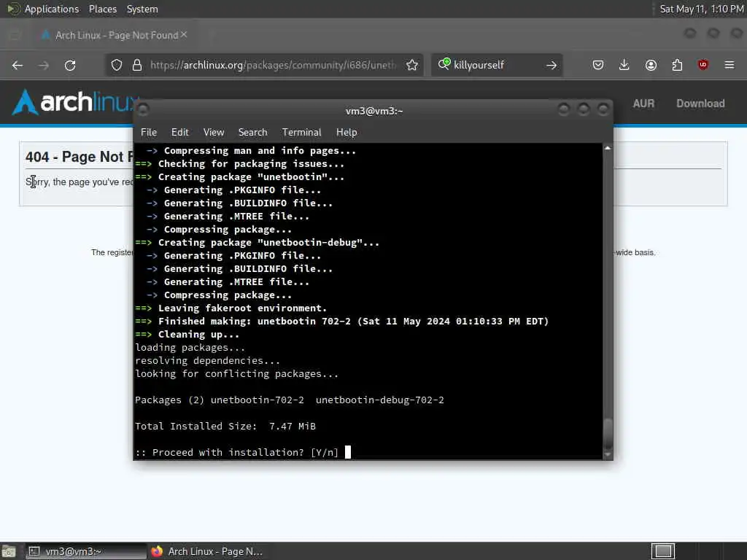
Task: View site security padlock info
Action: point(137,65)
